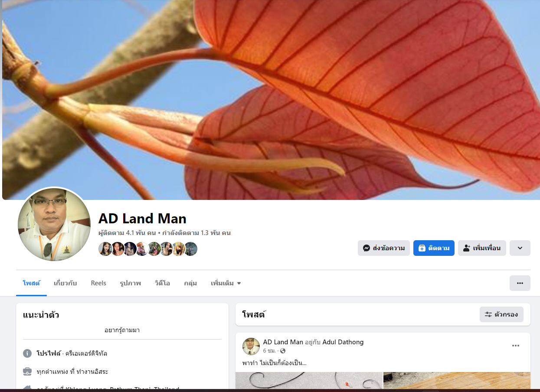The width and height of the screenshot is (540, 392).
Task: Open the Groups (กลุ่ม) tab
Action: pyautogui.click(x=190, y=283)
